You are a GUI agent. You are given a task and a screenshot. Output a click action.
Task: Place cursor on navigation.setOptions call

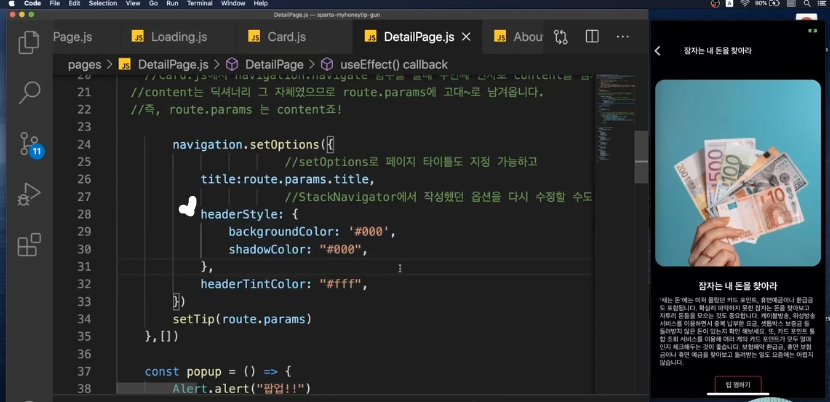254,145
